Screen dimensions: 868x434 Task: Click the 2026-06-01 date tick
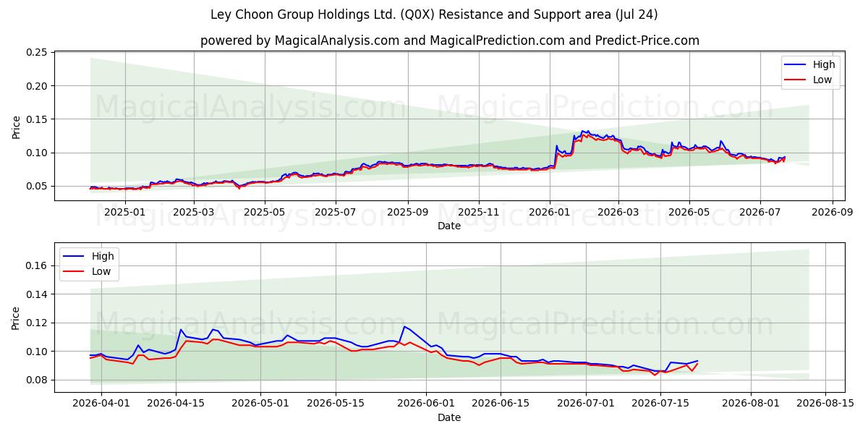(426, 404)
